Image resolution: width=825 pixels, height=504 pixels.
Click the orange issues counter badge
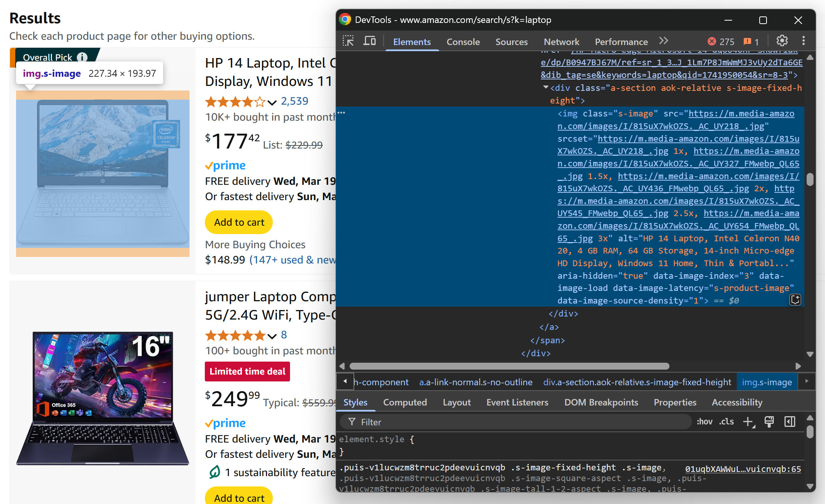(751, 41)
